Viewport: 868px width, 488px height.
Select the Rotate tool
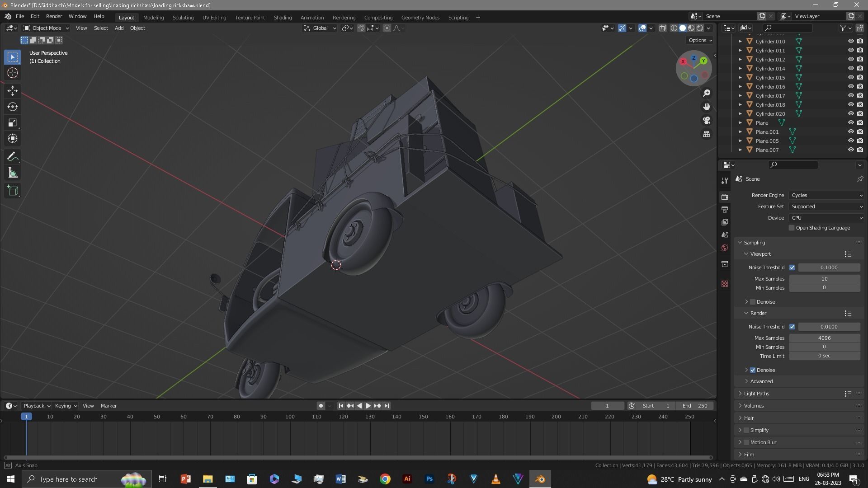click(x=13, y=107)
